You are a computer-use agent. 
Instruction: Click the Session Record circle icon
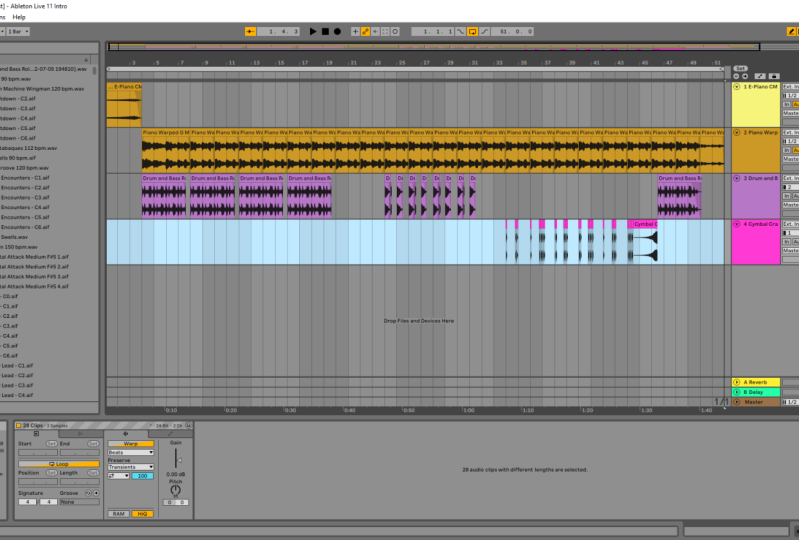tap(395, 32)
